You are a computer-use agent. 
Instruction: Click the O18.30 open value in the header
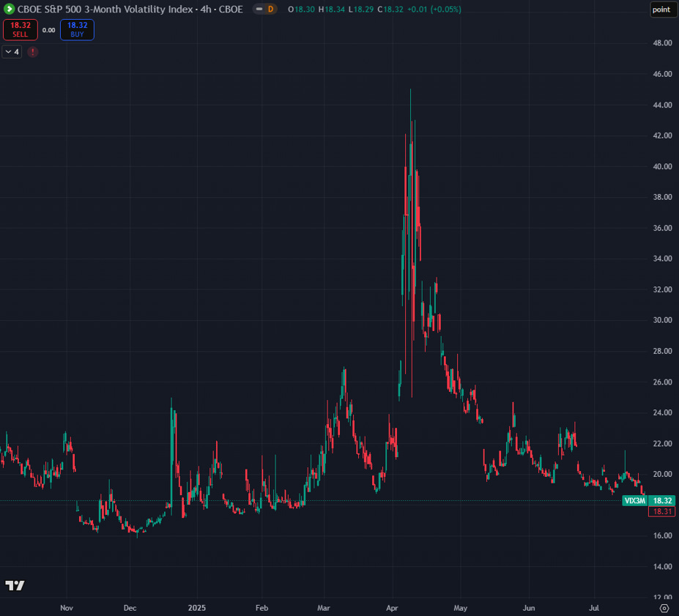pyautogui.click(x=301, y=9)
